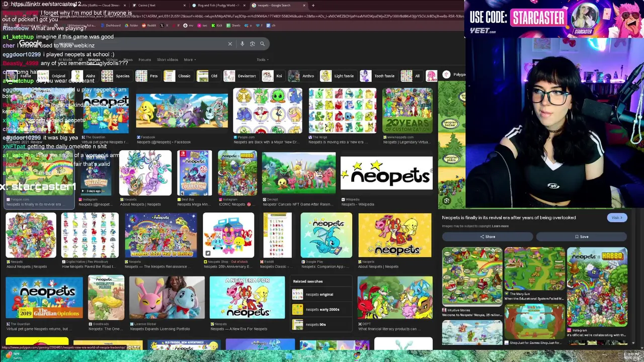Screen dimensions: 644x362
Task: Switch to Forums search tab
Action: coord(144,60)
